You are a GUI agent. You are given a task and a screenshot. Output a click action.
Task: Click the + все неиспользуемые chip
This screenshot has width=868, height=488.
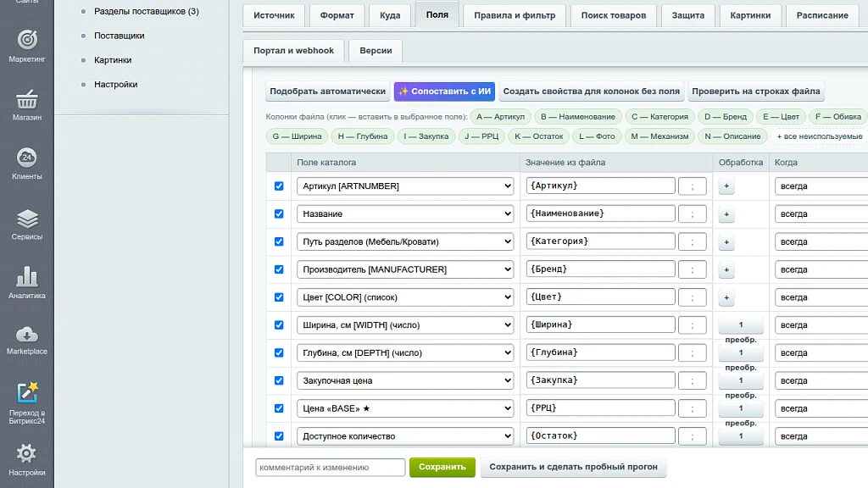coord(820,136)
